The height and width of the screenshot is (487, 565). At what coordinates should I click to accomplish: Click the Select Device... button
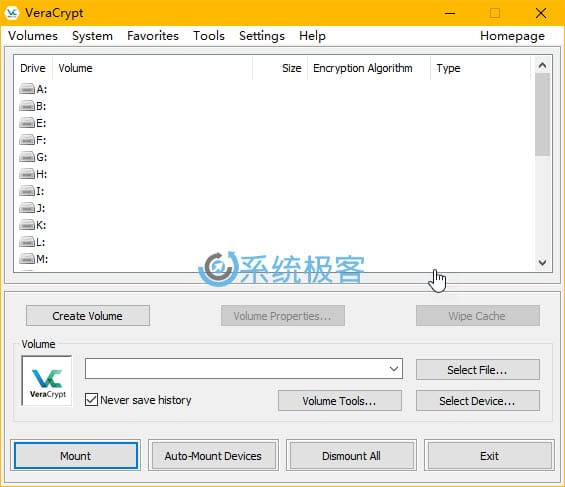point(477,401)
